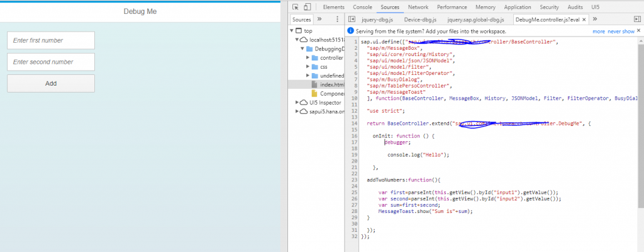This screenshot has height=252, width=644.
Task: Click the 'more' link in banner
Action: (599, 31)
